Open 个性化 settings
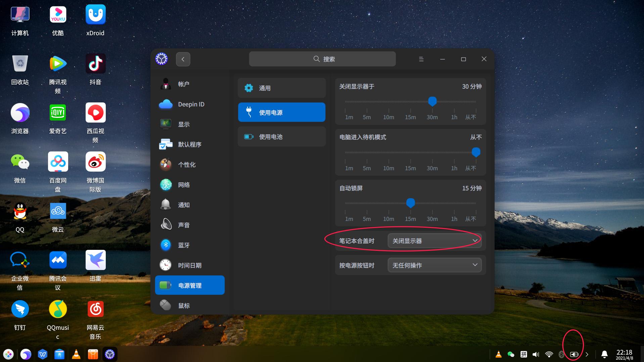Image resolution: width=644 pixels, height=362 pixels. click(x=190, y=165)
